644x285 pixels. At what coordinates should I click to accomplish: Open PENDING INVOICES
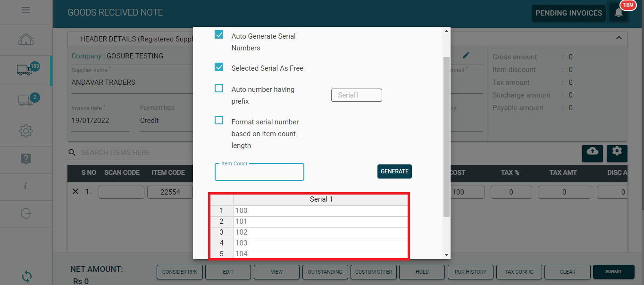click(x=569, y=13)
